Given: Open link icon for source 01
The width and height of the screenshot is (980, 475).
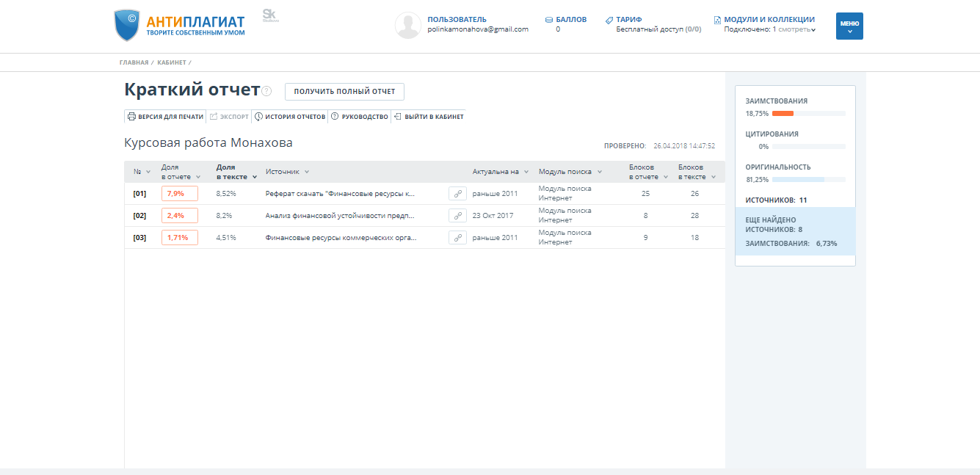Looking at the screenshot, I should tap(457, 194).
